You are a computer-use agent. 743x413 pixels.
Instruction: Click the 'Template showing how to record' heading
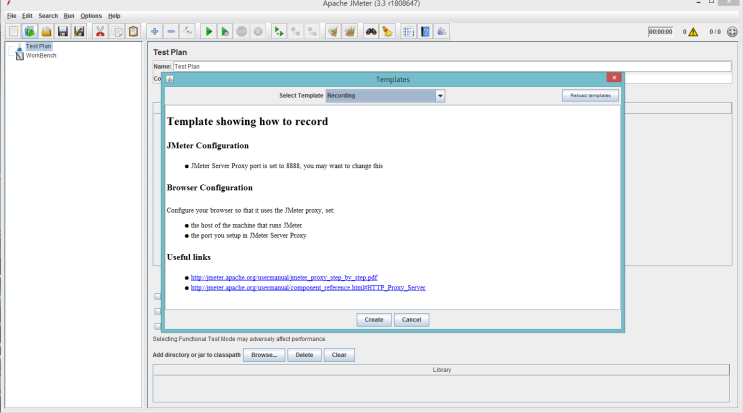(247, 122)
